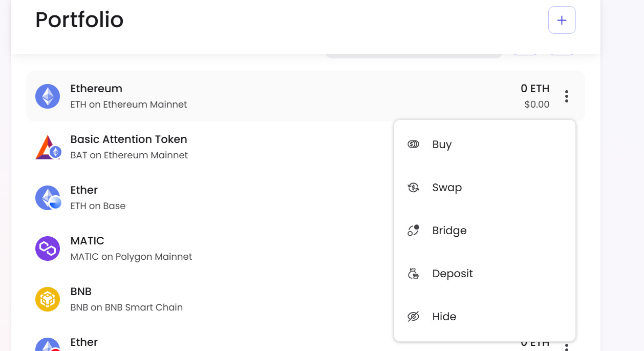Choose Deposit from the asset menu
The width and height of the screenshot is (644, 351).
[x=452, y=274]
